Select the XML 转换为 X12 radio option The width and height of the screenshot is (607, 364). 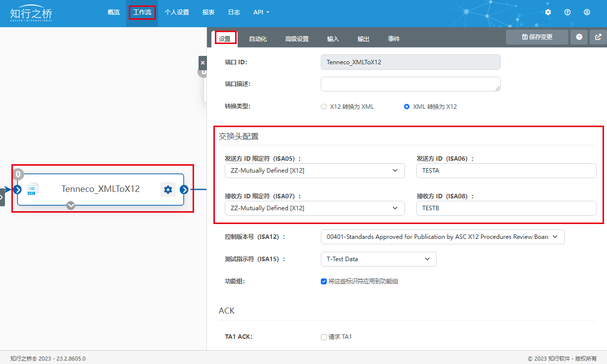(x=407, y=106)
